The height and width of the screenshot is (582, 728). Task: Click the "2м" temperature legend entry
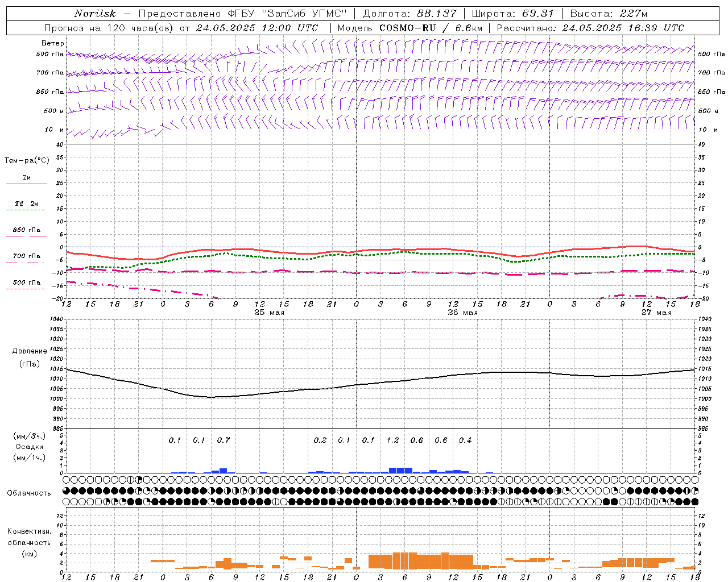27,178
